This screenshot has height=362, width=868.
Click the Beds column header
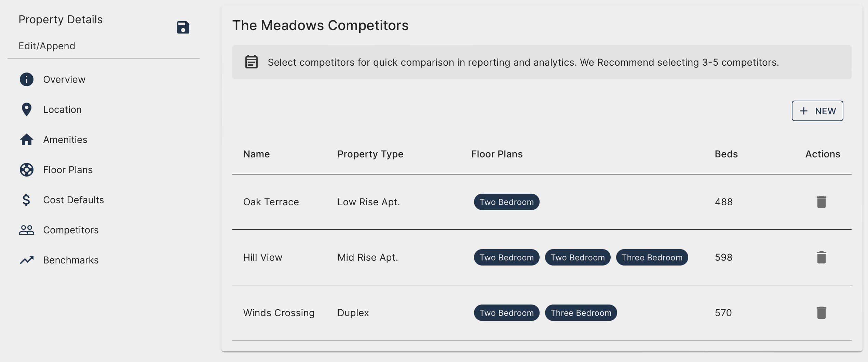[726, 154]
